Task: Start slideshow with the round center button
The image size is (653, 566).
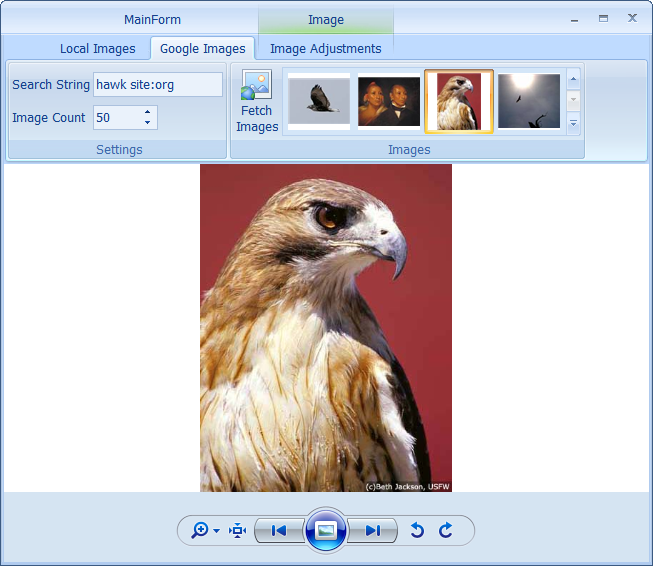Action: [326, 530]
